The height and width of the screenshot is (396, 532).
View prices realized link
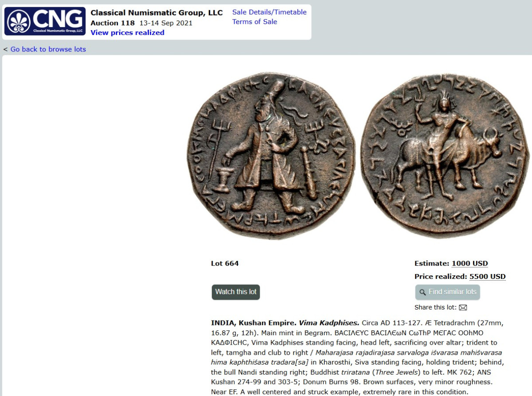point(127,32)
